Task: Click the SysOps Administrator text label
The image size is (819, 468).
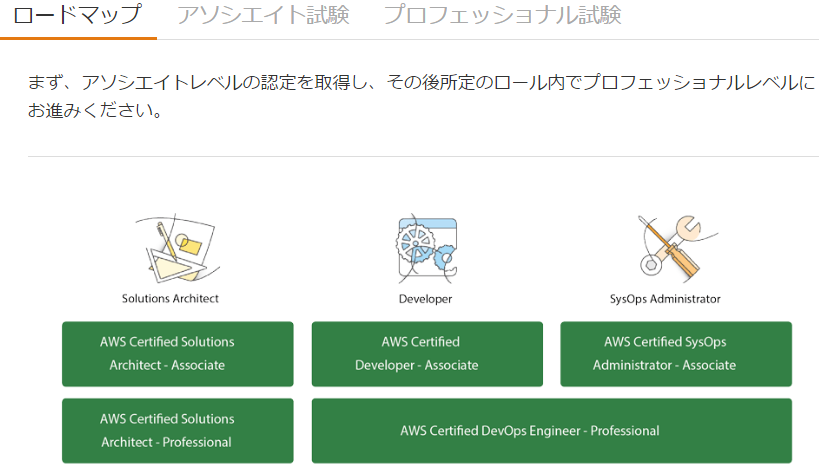Action: tap(665, 298)
